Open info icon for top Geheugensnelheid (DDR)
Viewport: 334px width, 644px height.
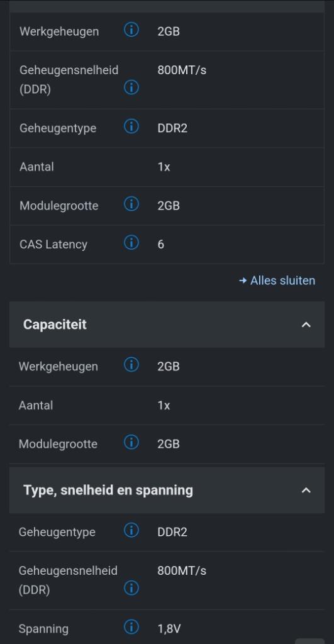[131, 87]
